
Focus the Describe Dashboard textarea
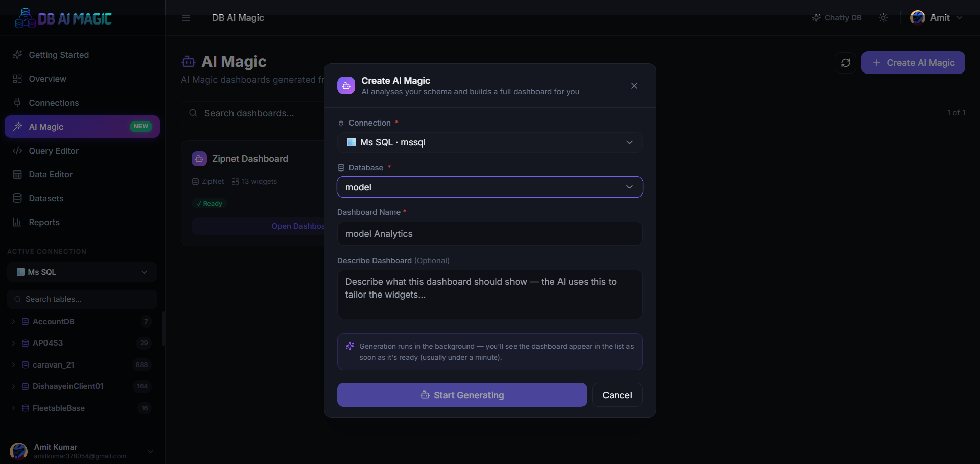489,295
